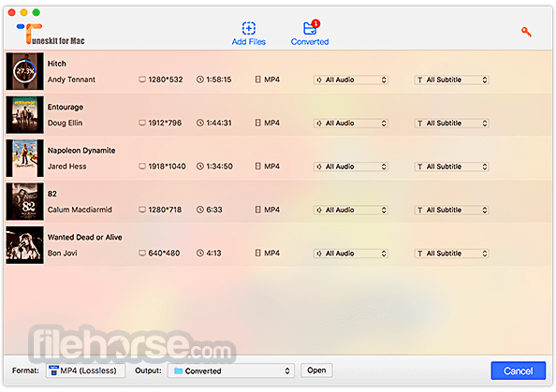
Task: Open All Audio dropdown for Napoleon Dynamite
Action: coord(351,167)
